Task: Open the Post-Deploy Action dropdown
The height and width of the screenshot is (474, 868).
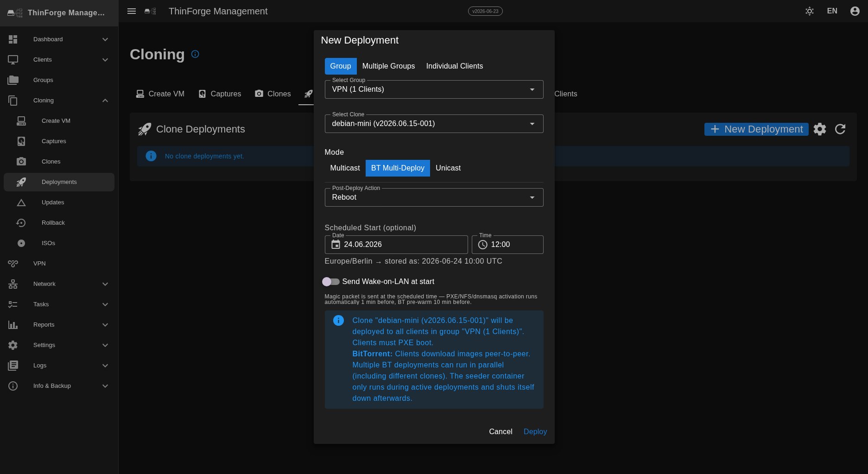Action: 434,197
